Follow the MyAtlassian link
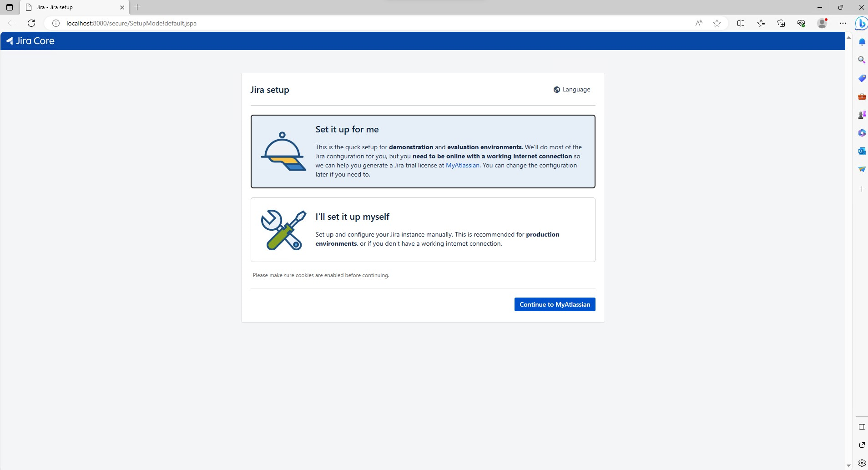Screen dimensions: 868x470 point(463,165)
